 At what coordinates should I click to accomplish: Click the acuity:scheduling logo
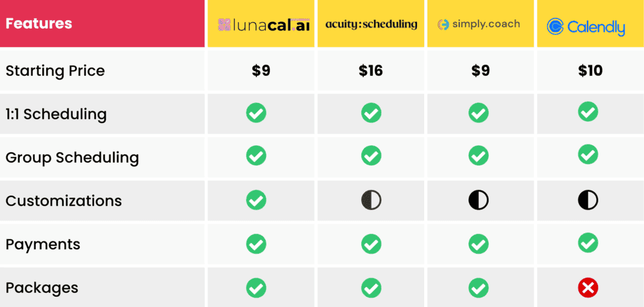click(x=371, y=25)
